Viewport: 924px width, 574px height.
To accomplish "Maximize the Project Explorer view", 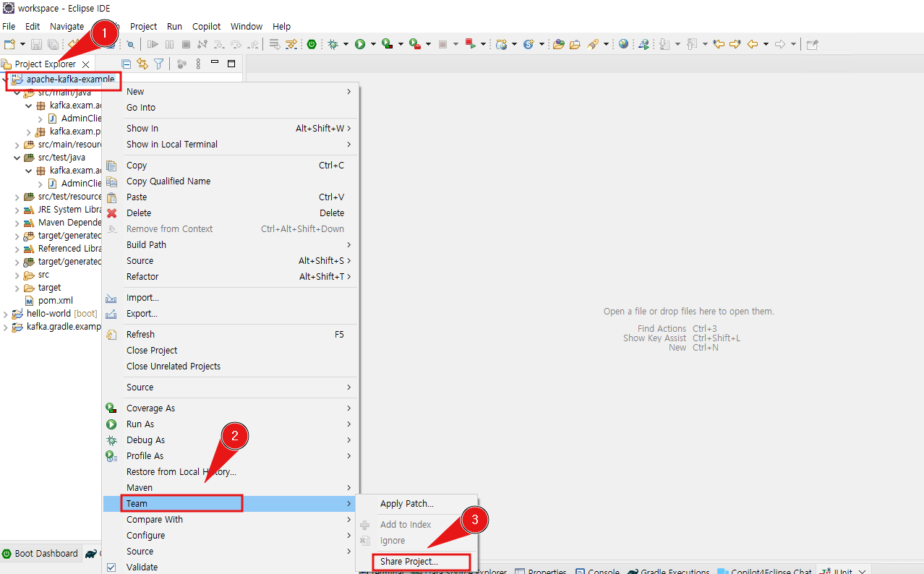I will pos(231,64).
